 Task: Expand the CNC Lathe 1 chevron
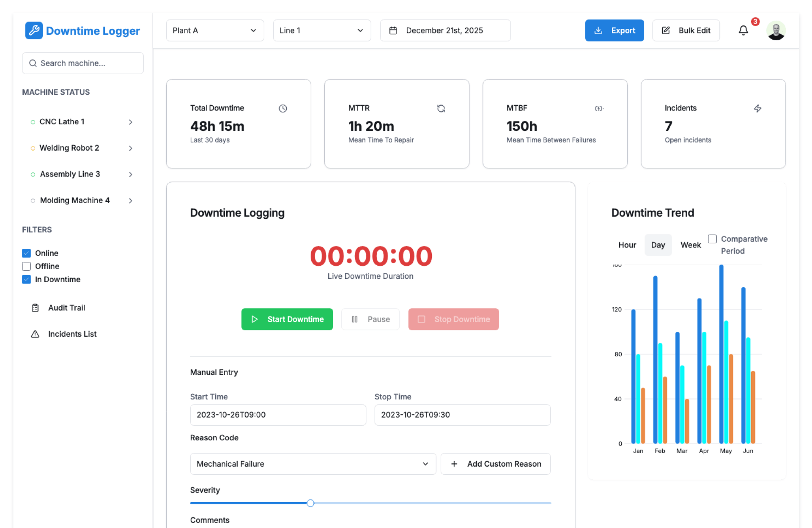click(130, 122)
